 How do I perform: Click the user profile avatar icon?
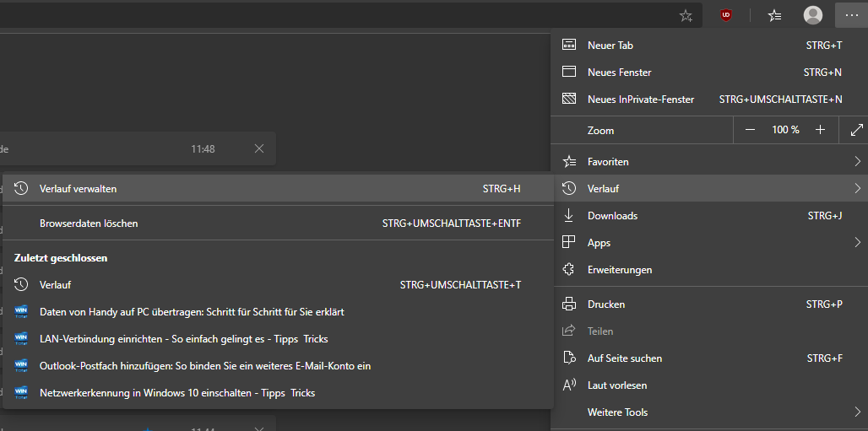(813, 15)
